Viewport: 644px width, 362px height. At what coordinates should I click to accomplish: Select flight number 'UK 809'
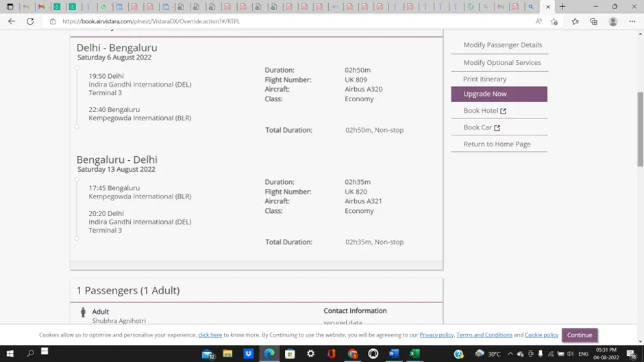pos(356,79)
